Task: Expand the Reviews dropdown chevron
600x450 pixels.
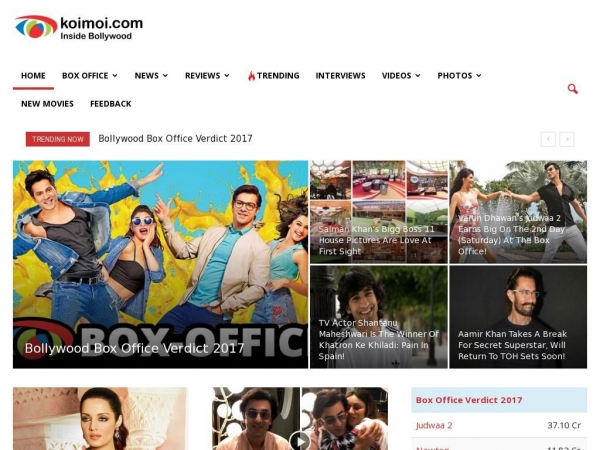Action: 227,76
